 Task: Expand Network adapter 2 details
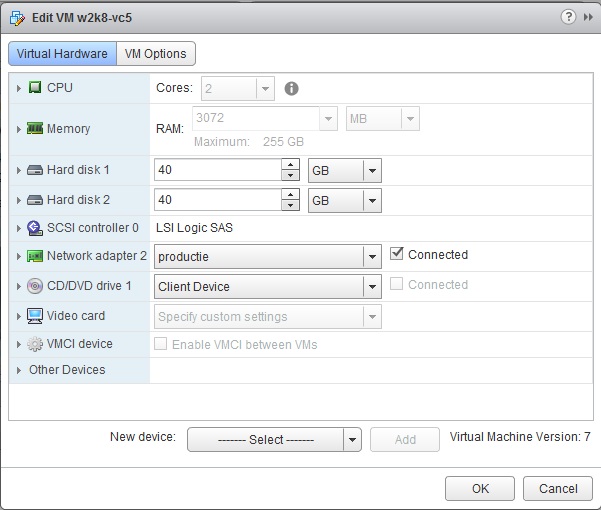(x=18, y=256)
